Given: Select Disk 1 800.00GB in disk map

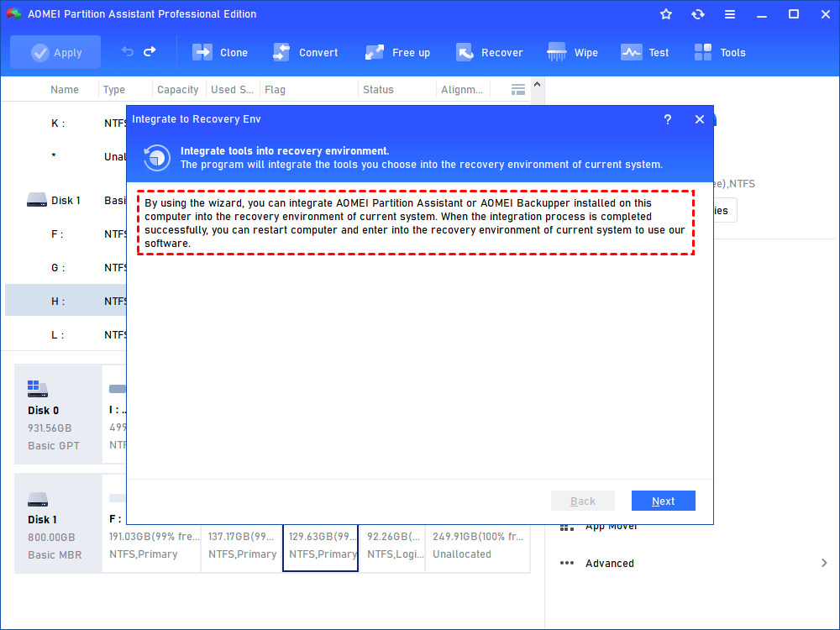Looking at the screenshot, I should coord(58,523).
